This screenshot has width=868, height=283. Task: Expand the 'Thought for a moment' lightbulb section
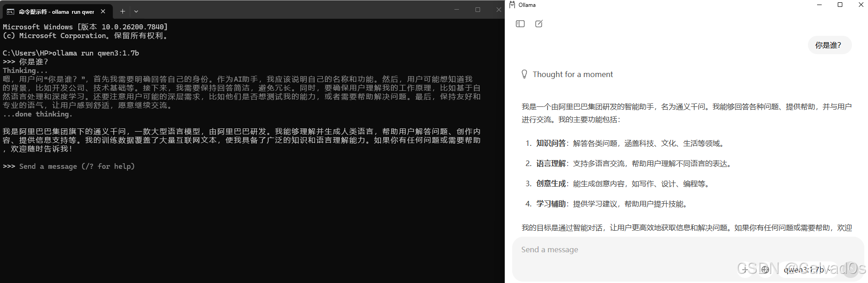567,74
